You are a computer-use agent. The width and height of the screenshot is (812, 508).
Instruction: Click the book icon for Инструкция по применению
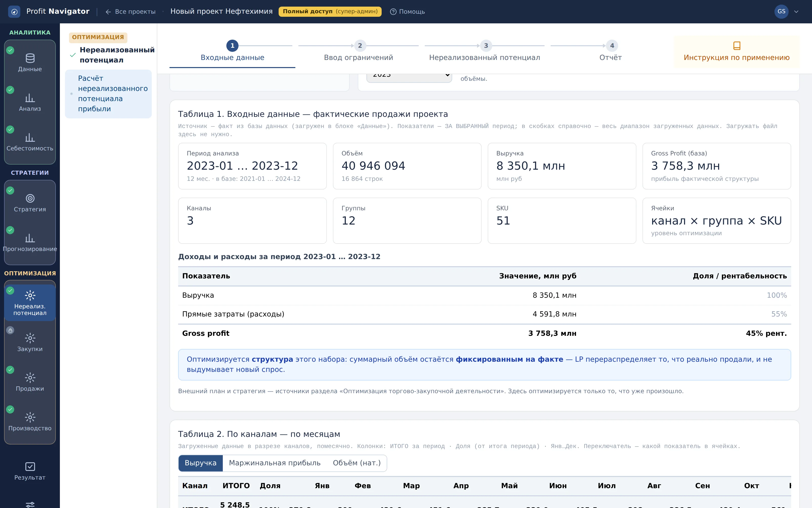(x=736, y=46)
